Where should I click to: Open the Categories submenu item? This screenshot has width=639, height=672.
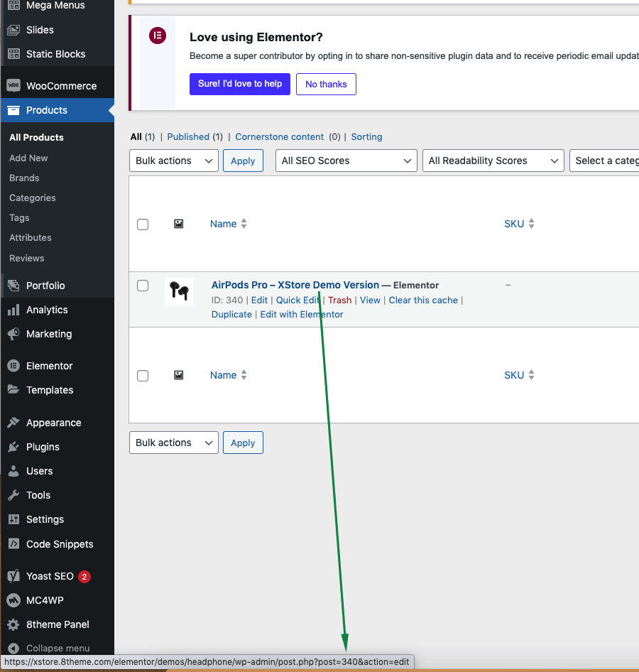point(33,198)
